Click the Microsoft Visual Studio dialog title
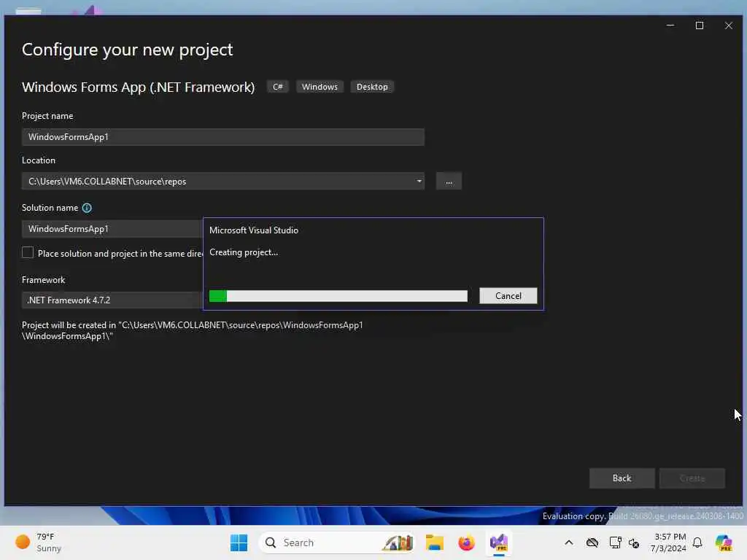Screen dimensions: 747x560 point(253,230)
